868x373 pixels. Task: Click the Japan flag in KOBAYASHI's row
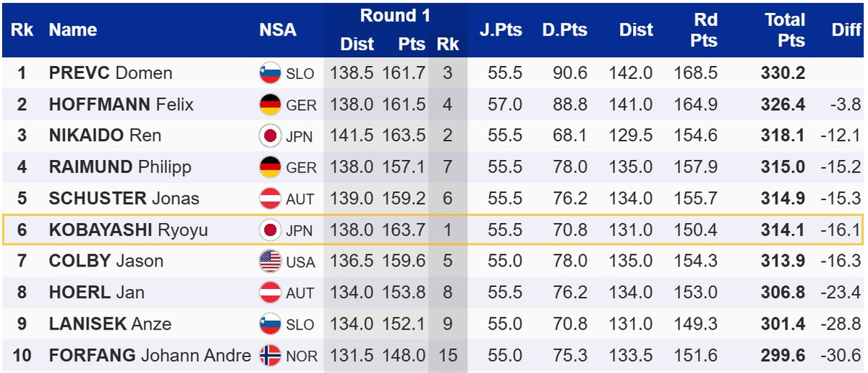[270, 230]
